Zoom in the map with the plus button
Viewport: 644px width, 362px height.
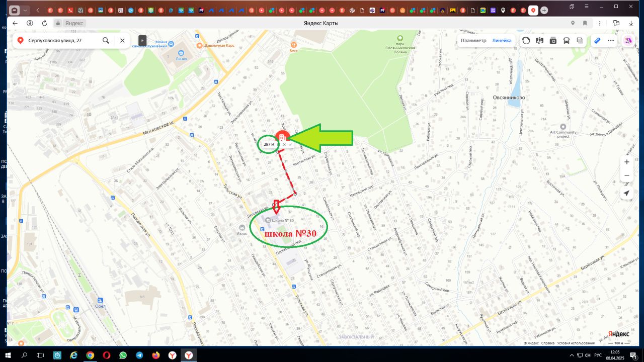[626, 162]
